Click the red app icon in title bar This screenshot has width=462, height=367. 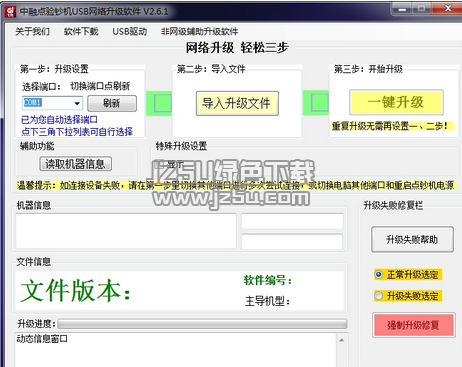click(x=10, y=12)
